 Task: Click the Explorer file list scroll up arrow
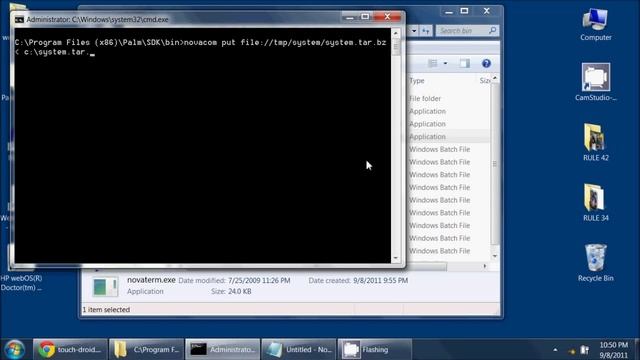pos(495,78)
